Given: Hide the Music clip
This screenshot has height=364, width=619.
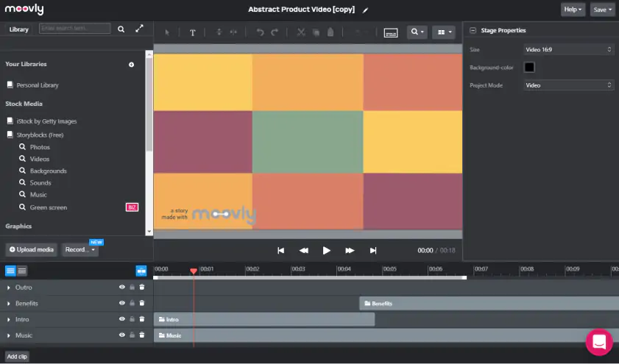Looking at the screenshot, I should [122, 335].
